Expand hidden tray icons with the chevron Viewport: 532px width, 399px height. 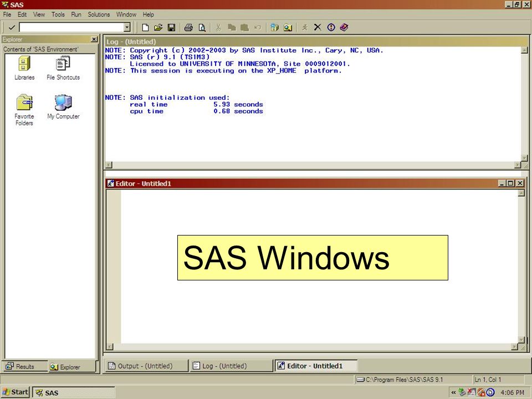coord(454,392)
